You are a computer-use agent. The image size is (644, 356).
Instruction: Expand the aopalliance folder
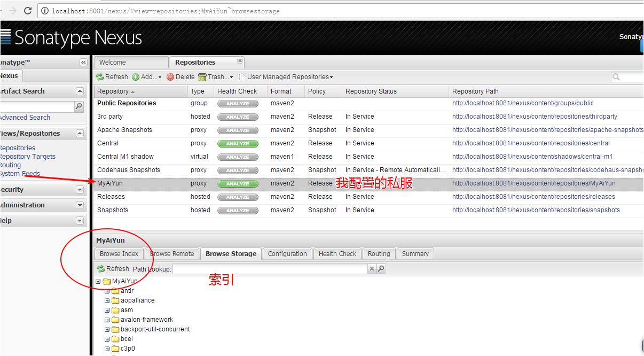107,301
